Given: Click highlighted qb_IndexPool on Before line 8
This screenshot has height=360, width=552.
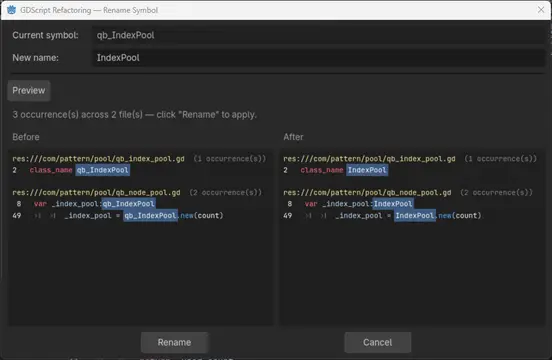Looking at the screenshot, I should [128, 204].
